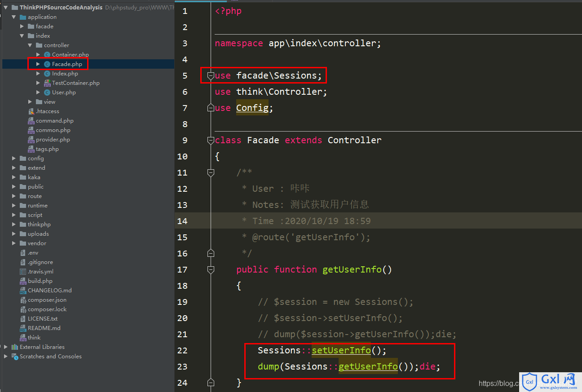Click the .travis.yml file icon
The height and width of the screenshot is (392, 582).
[x=23, y=272]
